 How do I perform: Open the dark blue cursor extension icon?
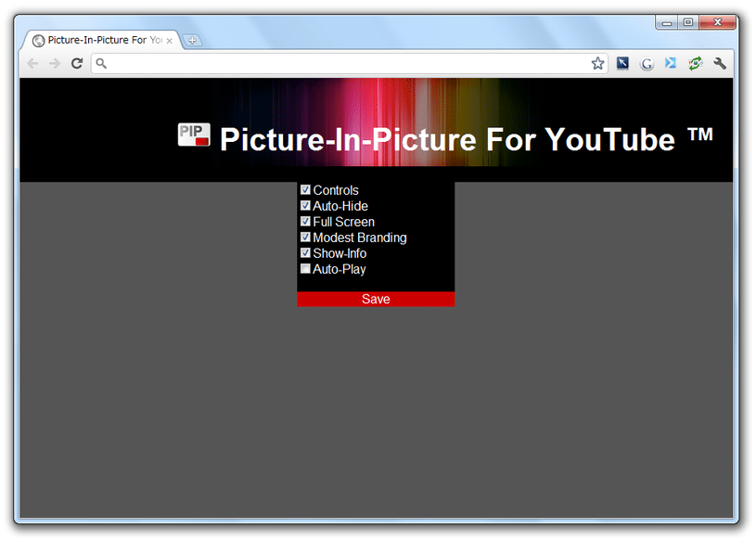coord(622,63)
